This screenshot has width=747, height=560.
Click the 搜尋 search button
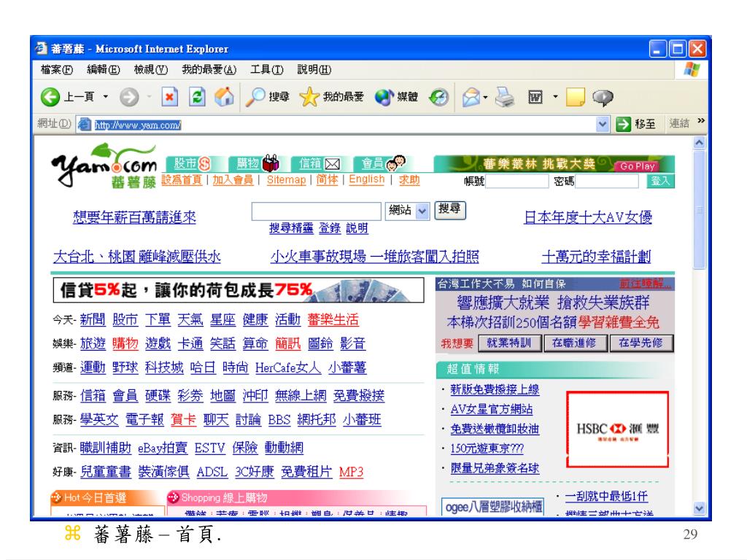[449, 210]
